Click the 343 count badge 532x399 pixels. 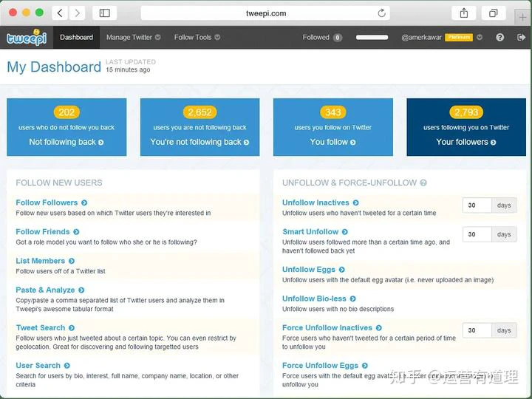pyautogui.click(x=333, y=112)
